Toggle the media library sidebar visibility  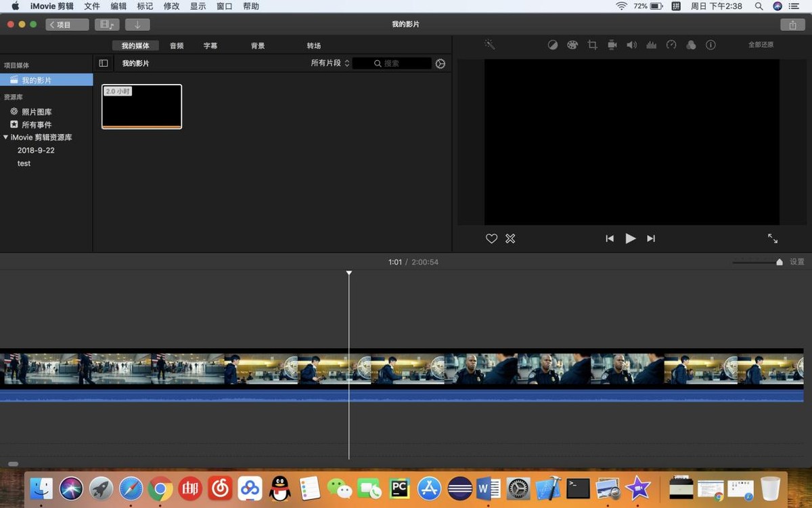(104, 63)
